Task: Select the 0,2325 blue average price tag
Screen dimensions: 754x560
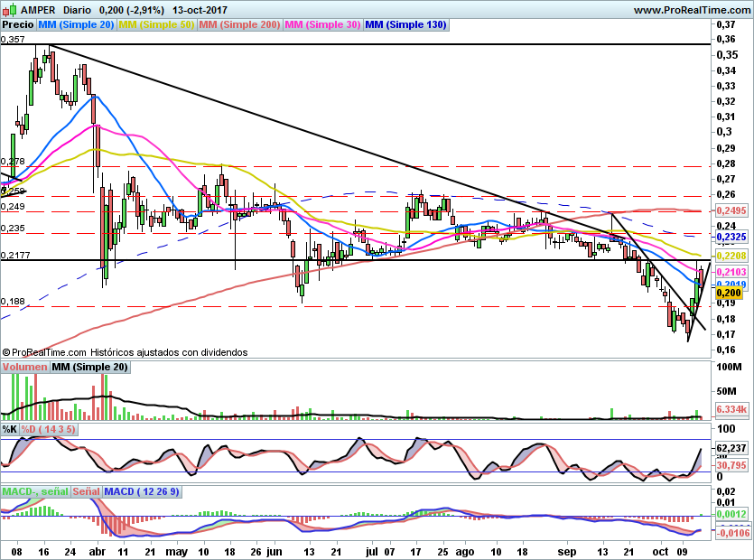Action: pyautogui.click(x=731, y=237)
